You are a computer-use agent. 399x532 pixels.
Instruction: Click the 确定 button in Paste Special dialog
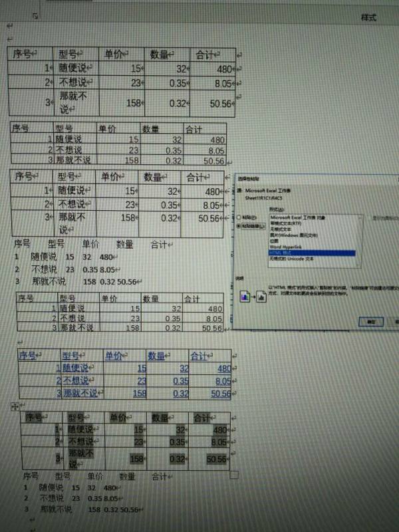click(371, 321)
